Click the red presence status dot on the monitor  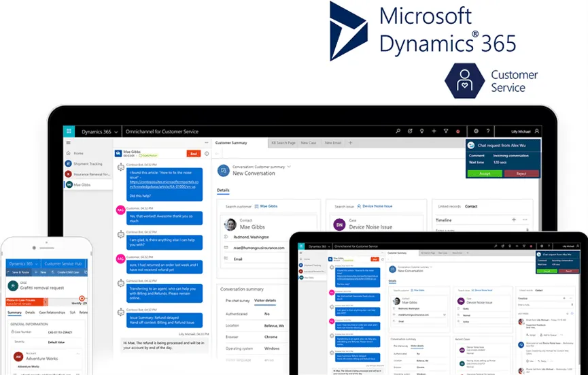tap(458, 131)
